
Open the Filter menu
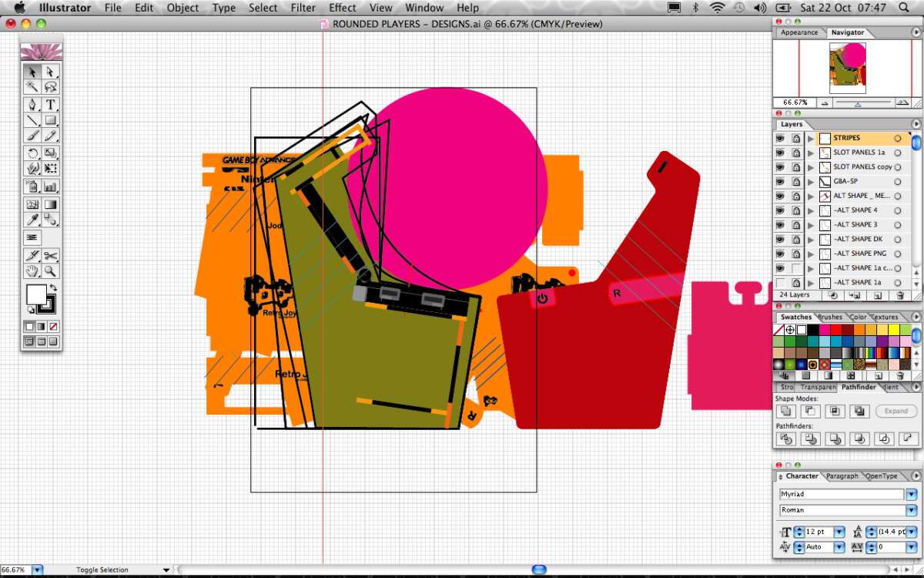(303, 8)
